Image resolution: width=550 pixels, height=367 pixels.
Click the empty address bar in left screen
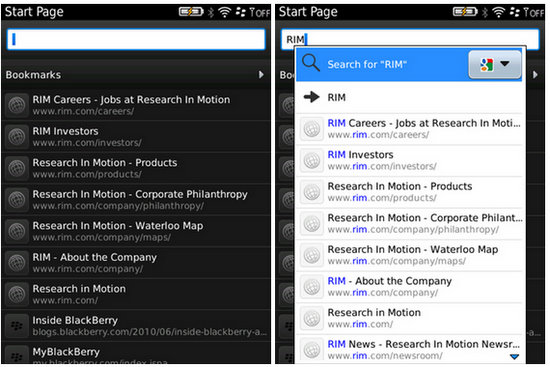[136, 39]
